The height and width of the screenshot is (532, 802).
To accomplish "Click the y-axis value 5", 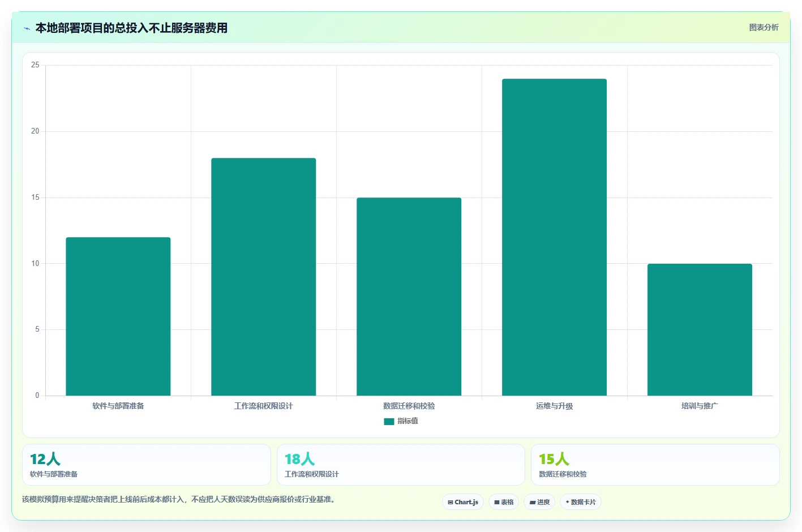I will (37, 329).
